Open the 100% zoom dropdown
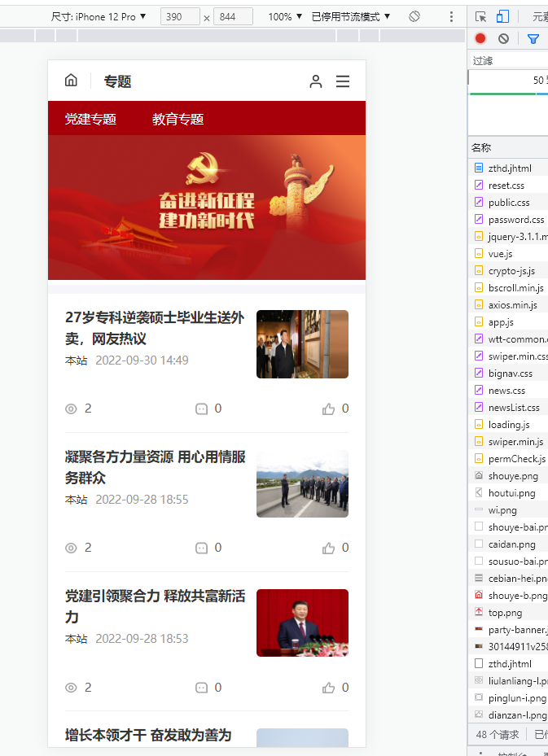 click(285, 17)
